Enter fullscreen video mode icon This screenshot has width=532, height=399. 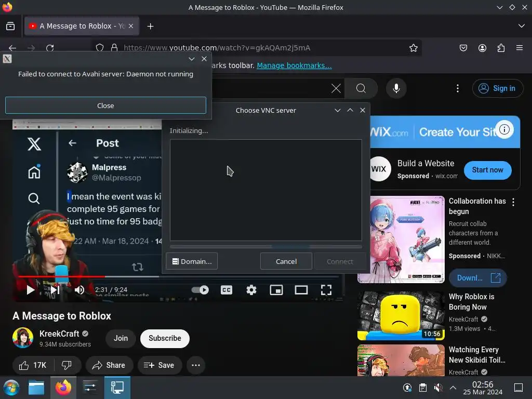pos(326,290)
